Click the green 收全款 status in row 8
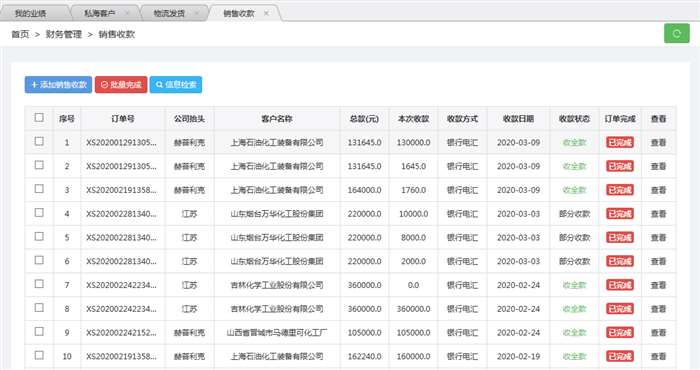 (x=574, y=309)
